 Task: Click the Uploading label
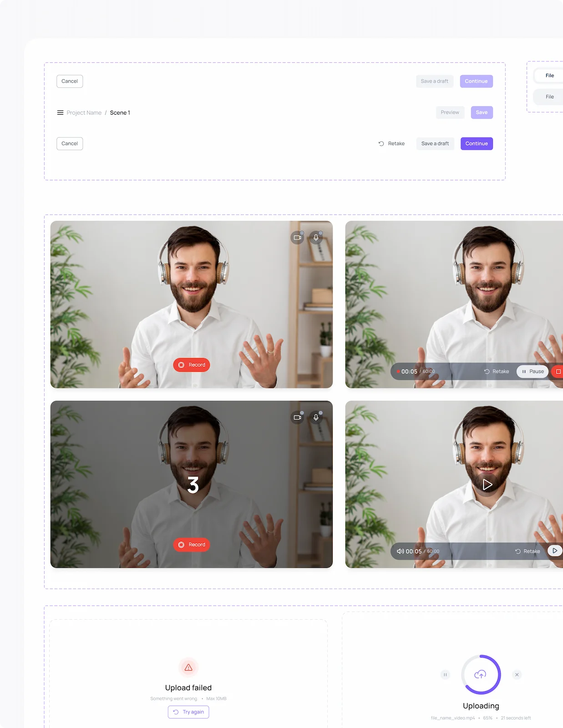pos(481,706)
